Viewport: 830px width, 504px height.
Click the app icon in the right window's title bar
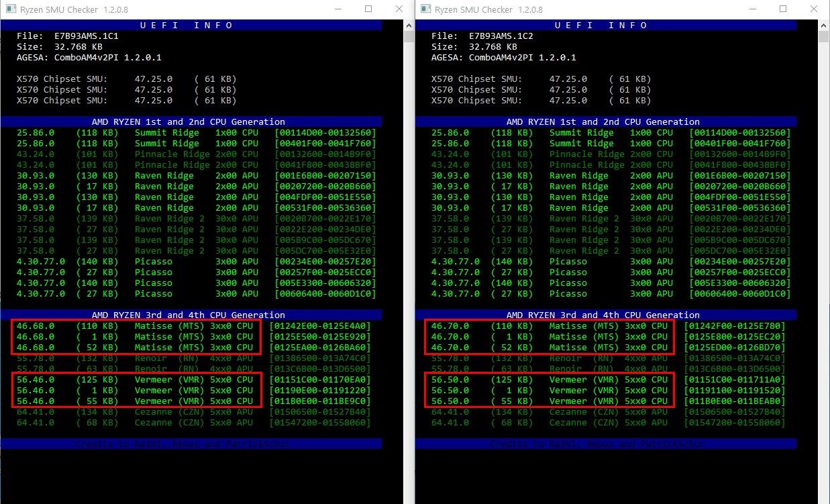click(x=424, y=9)
